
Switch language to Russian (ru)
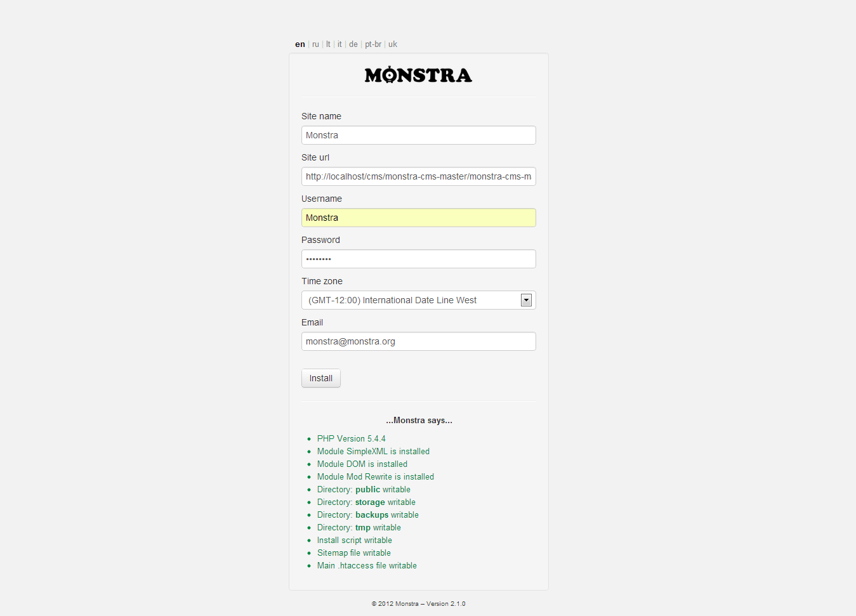(315, 44)
